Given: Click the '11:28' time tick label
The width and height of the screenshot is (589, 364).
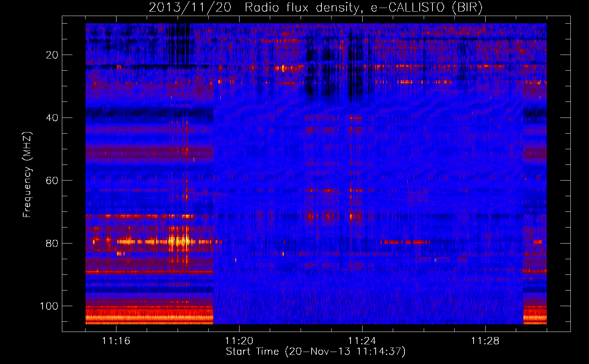Looking at the screenshot, I should (x=485, y=341).
